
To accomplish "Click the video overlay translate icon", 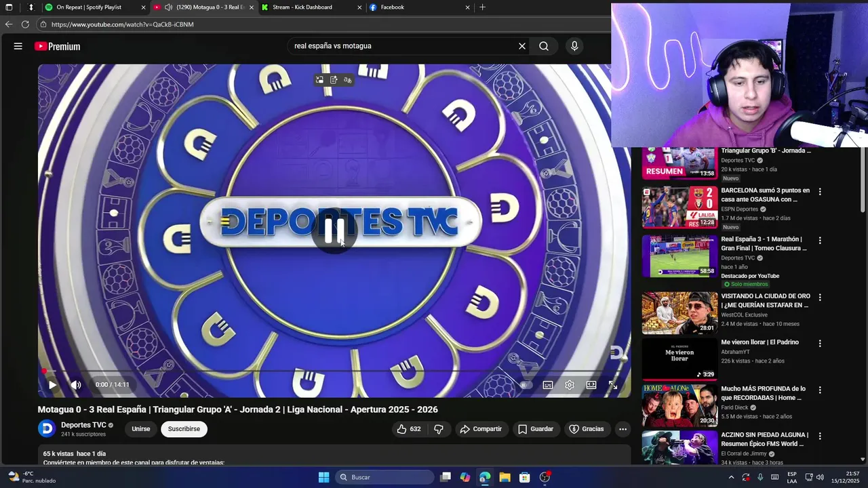I will [347, 80].
